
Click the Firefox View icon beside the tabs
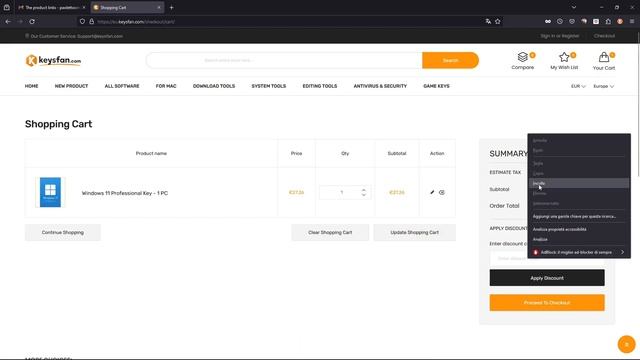pos(7,7)
